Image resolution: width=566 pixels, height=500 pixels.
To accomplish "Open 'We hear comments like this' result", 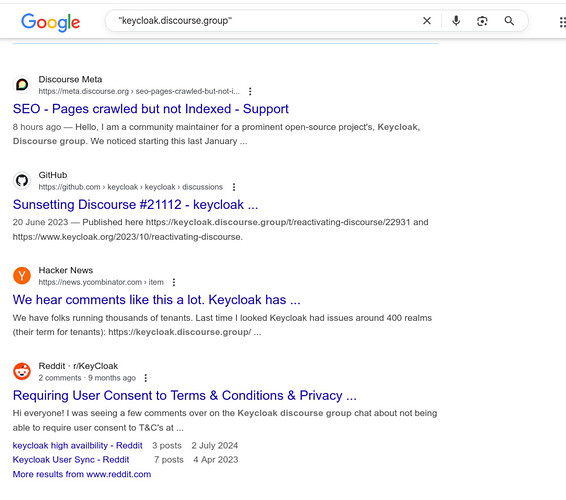I will pyautogui.click(x=156, y=300).
